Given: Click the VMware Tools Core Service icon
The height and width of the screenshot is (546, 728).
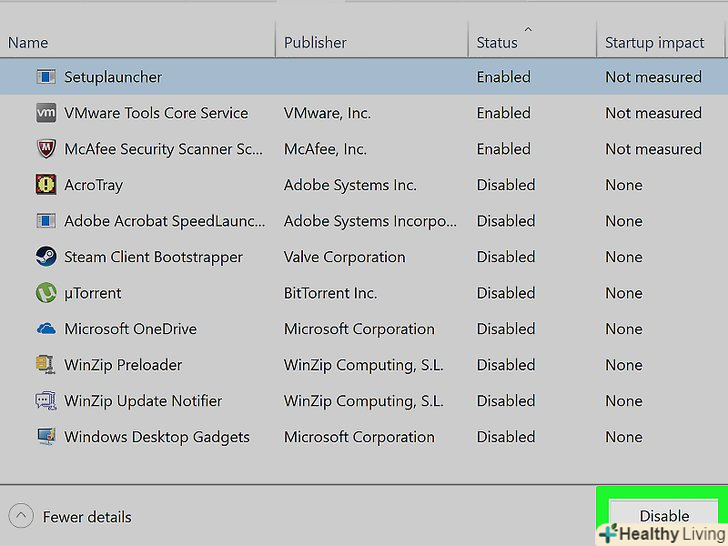Looking at the screenshot, I should 46,113.
